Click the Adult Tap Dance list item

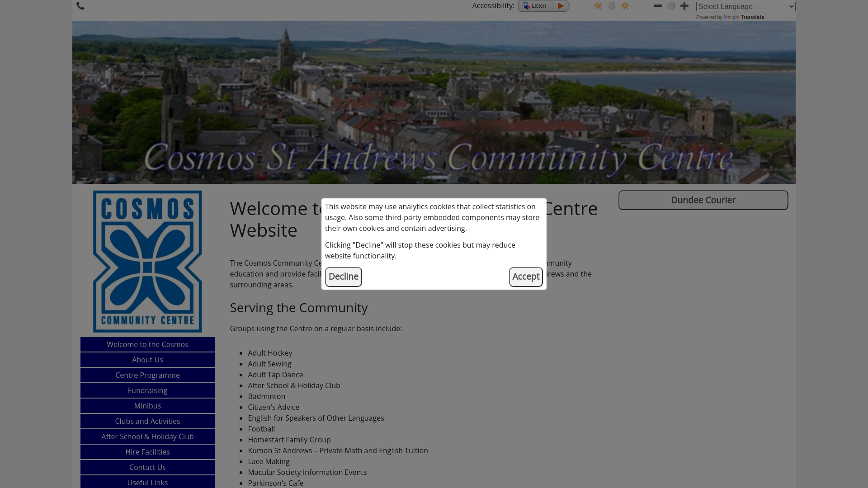pos(275,375)
